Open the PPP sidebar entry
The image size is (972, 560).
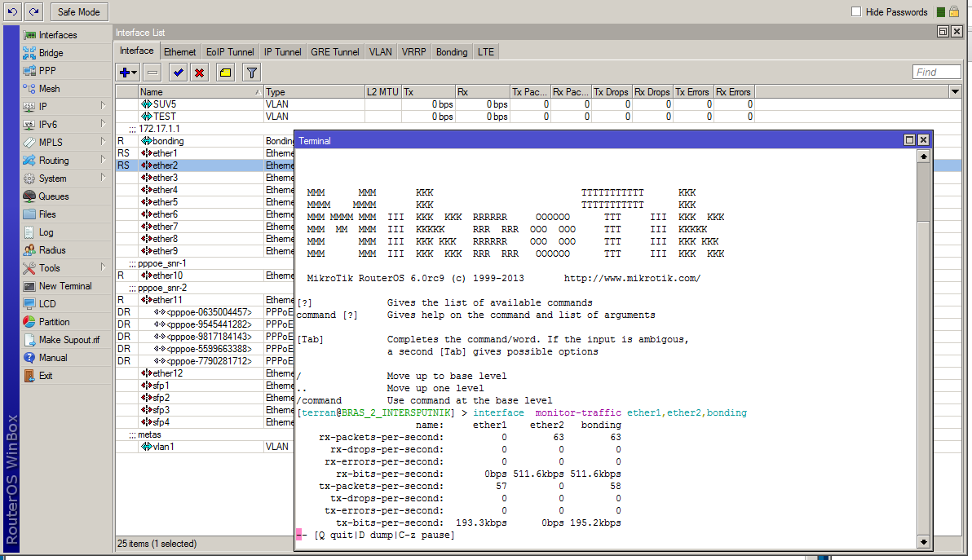point(47,71)
